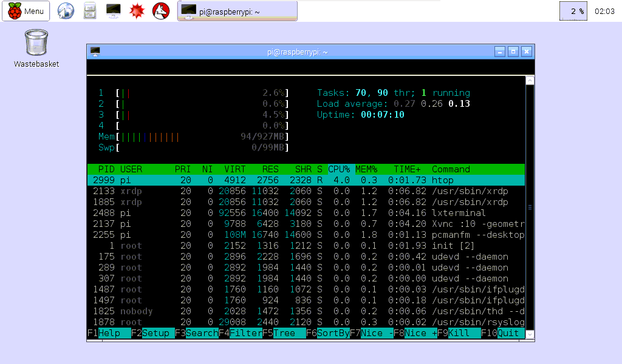Sort by the MEM% column header
The image size is (622, 364).
coord(366,169)
